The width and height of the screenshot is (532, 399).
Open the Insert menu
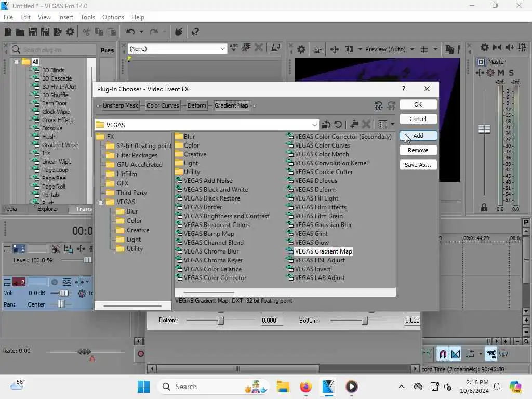click(65, 17)
